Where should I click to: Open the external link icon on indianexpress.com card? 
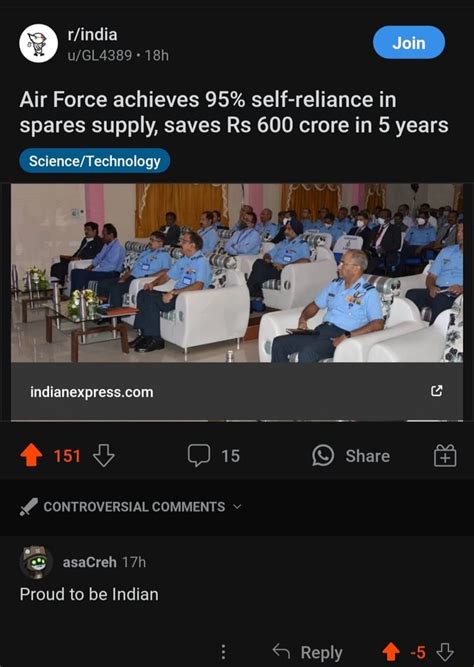(437, 391)
